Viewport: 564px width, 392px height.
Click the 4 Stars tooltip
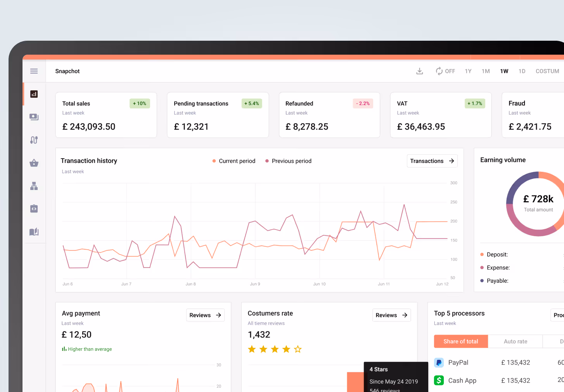(x=396, y=377)
